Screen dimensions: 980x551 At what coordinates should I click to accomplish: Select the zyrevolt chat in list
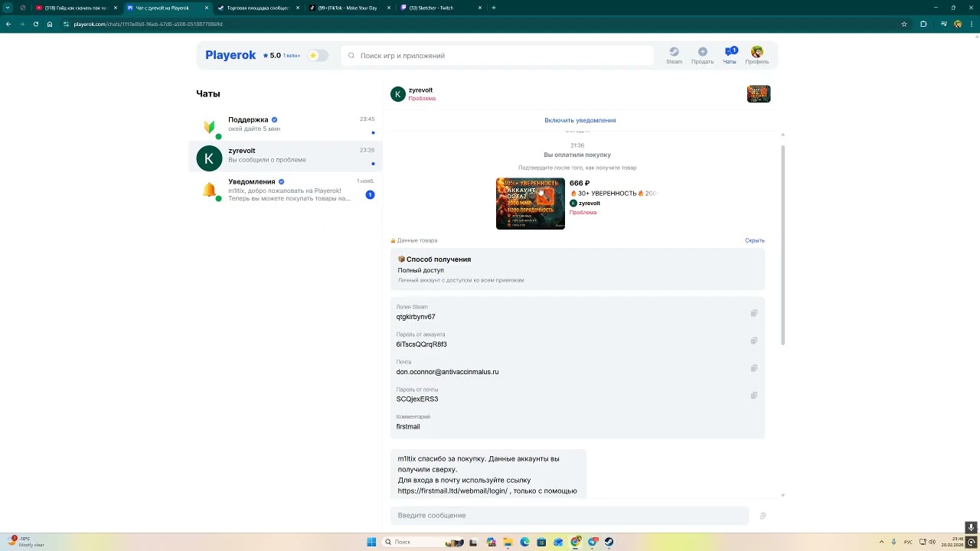(x=285, y=156)
